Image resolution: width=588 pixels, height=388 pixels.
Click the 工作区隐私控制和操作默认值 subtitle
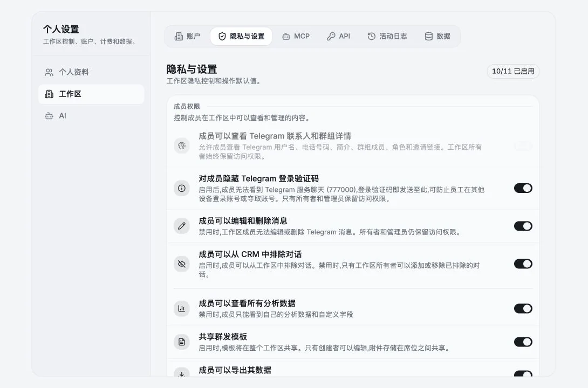214,81
